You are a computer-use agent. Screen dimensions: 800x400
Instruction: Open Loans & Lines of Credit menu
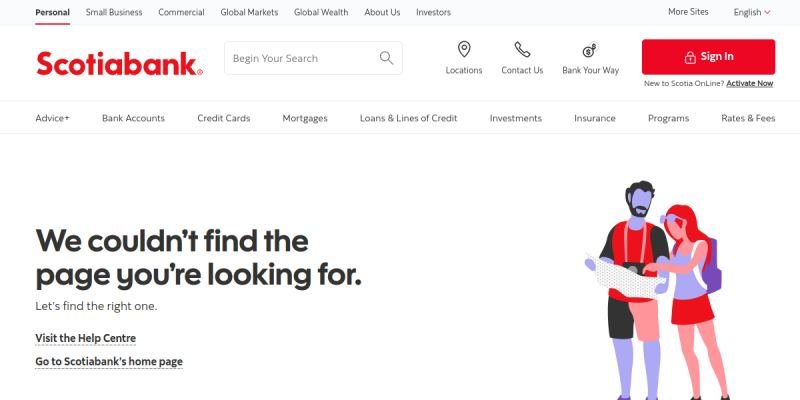pyautogui.click(x=408, y=118)
